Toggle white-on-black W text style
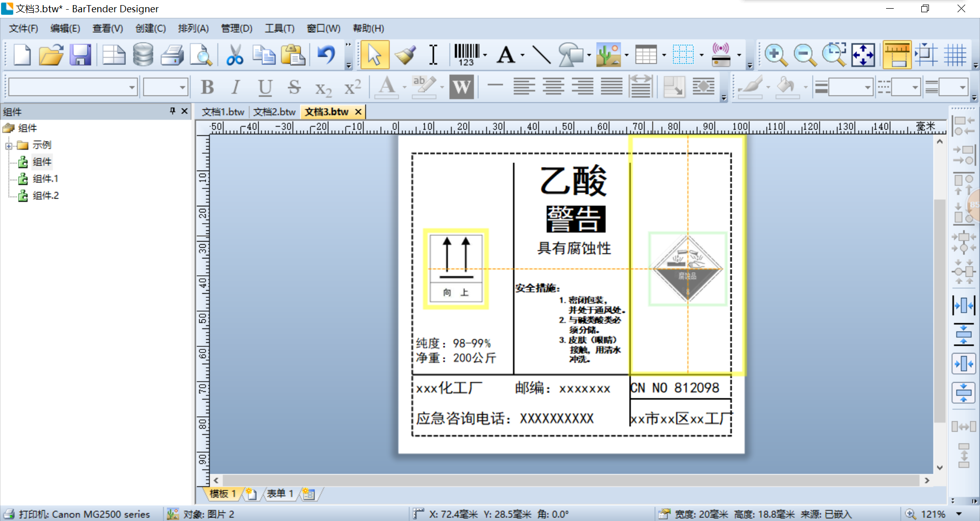980x521 pixels. 461,87
